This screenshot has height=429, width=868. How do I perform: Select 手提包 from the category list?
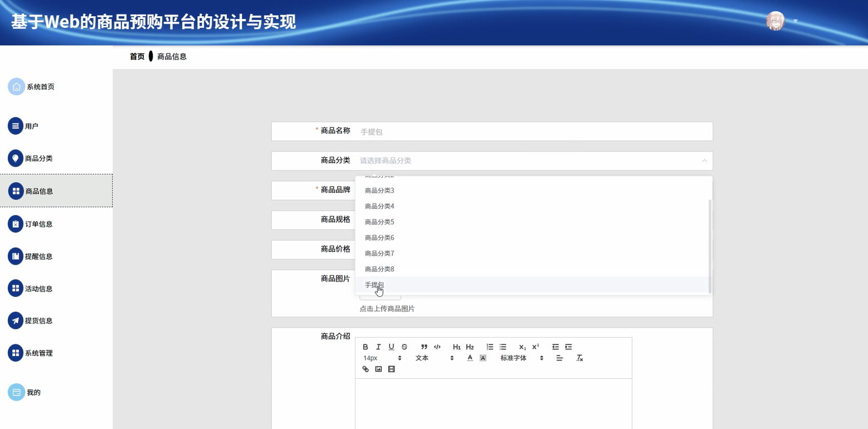[373, 285]
